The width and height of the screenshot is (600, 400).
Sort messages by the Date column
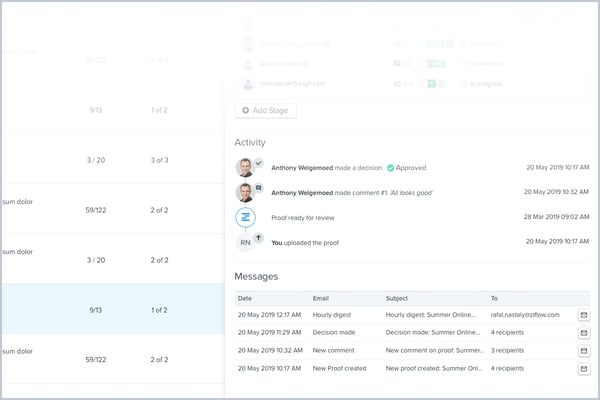coord(246,297)
